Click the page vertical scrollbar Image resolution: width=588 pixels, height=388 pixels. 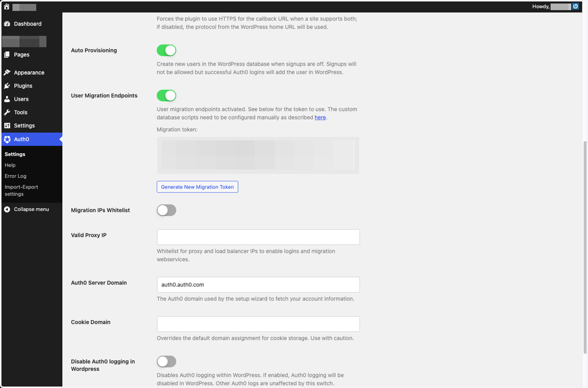(585, 247)
